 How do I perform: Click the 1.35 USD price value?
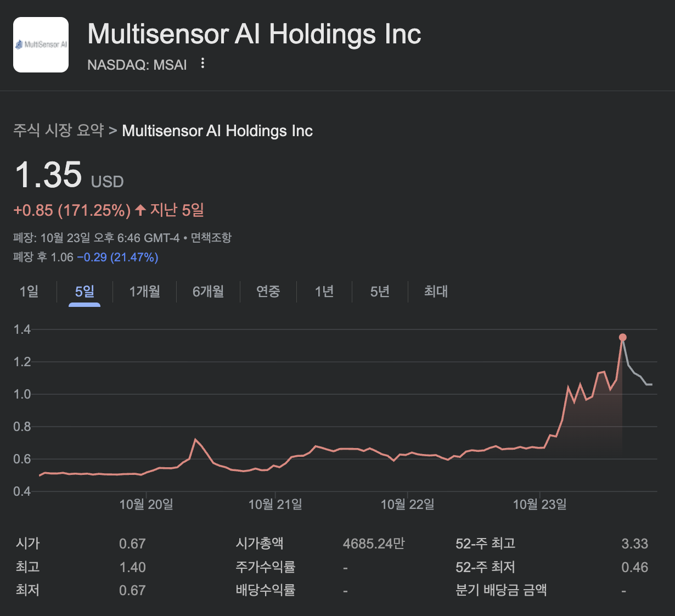[69, 175]
